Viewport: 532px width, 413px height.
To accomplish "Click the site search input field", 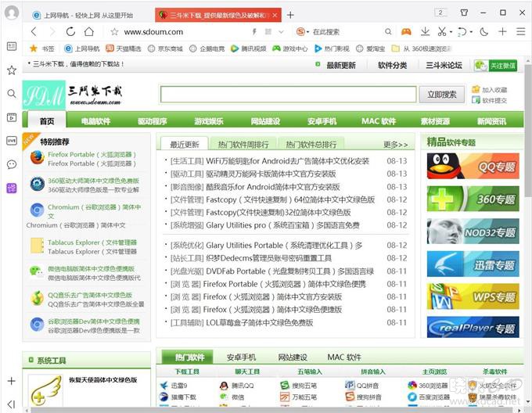I will click(289, 95).
